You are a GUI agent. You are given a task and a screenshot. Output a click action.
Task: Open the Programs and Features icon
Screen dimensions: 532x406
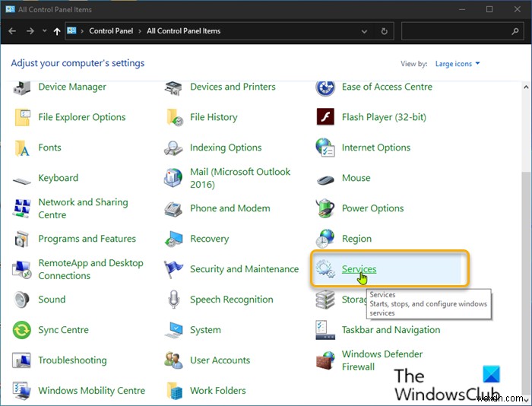[x=22, y=239]
